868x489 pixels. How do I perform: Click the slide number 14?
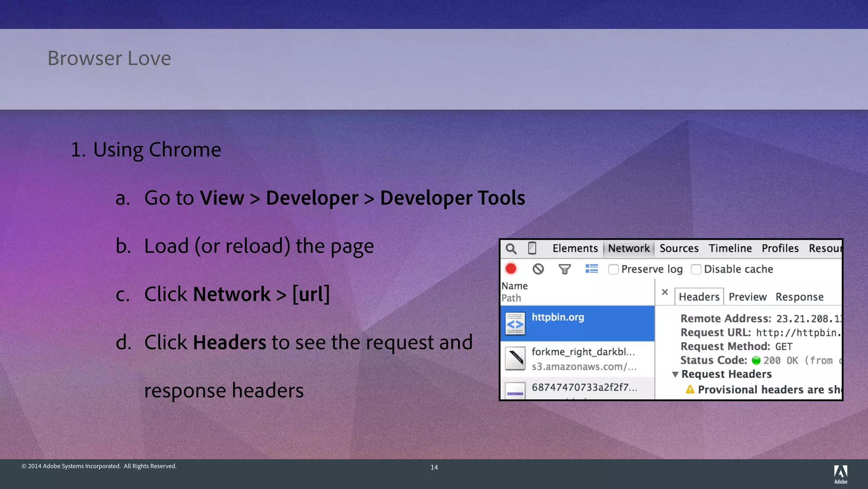click(434, 467)
